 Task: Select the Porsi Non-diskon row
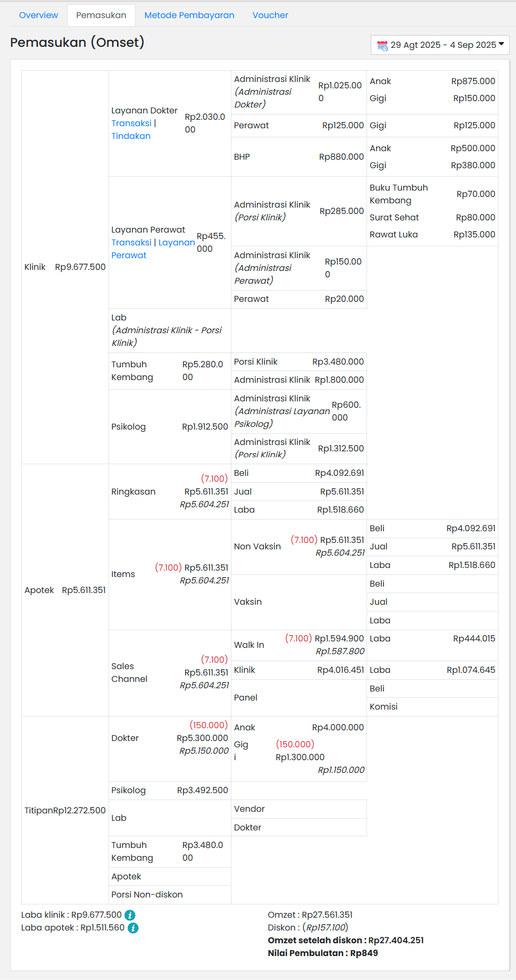tap(147, 894)
